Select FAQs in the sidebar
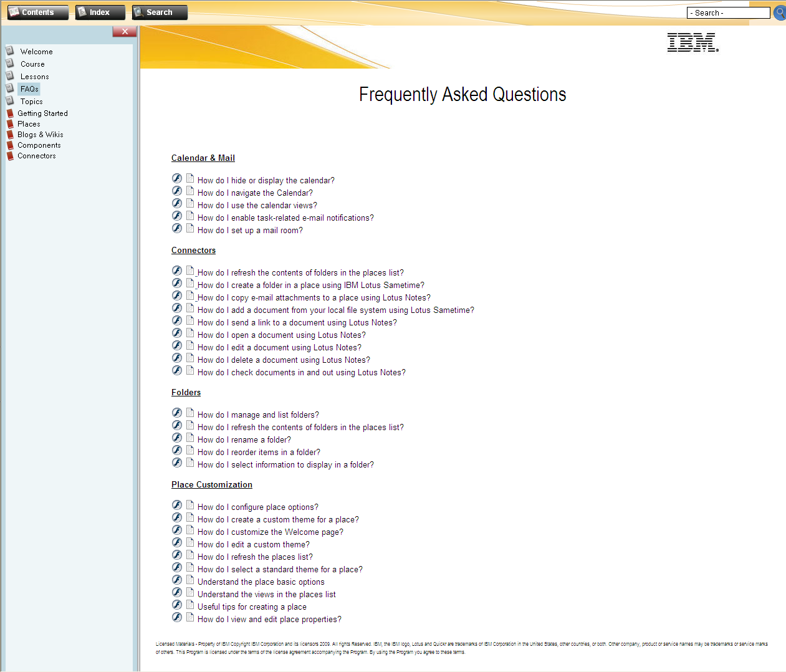Viewport: 786px width, 672px height. [29, 89]
